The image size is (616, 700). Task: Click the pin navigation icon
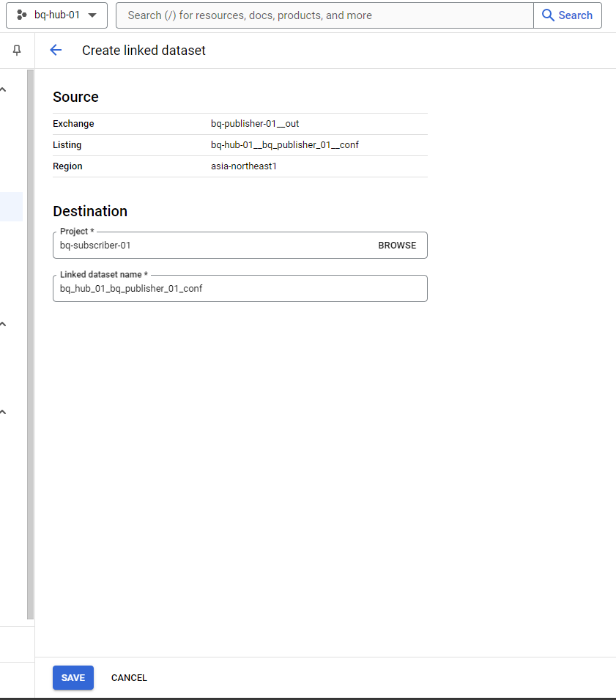click(x=17, y=51)
